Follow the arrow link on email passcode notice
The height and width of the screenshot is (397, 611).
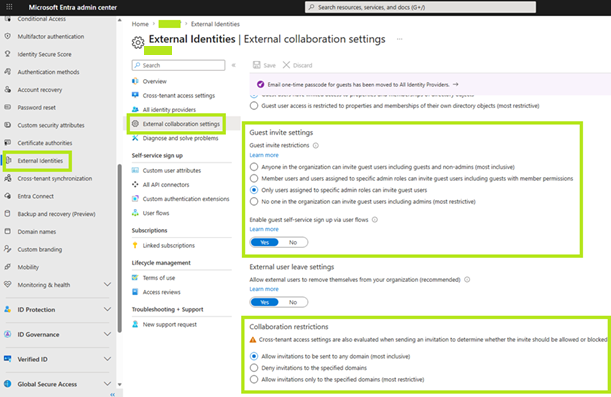pyautogui.click(x=455, y=84)
